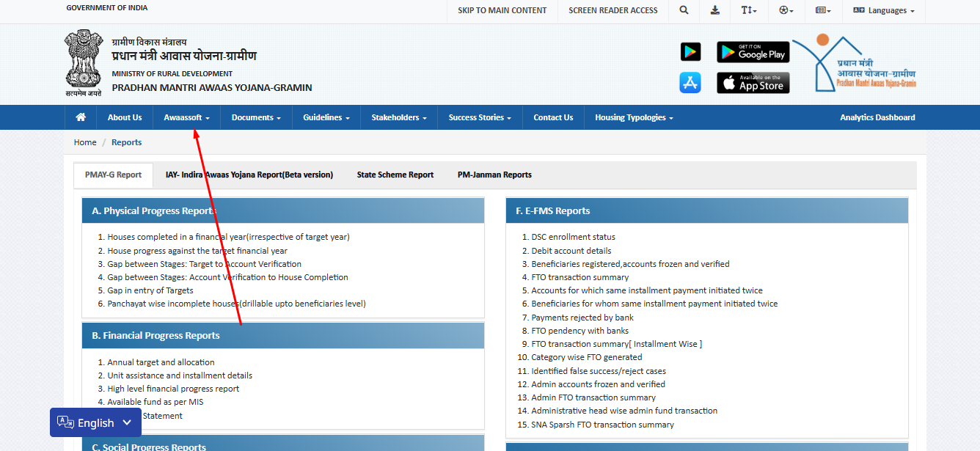Screen dimensions: 980x451
Task: Click Home in the breadcrumb
Action: point(85,142)
